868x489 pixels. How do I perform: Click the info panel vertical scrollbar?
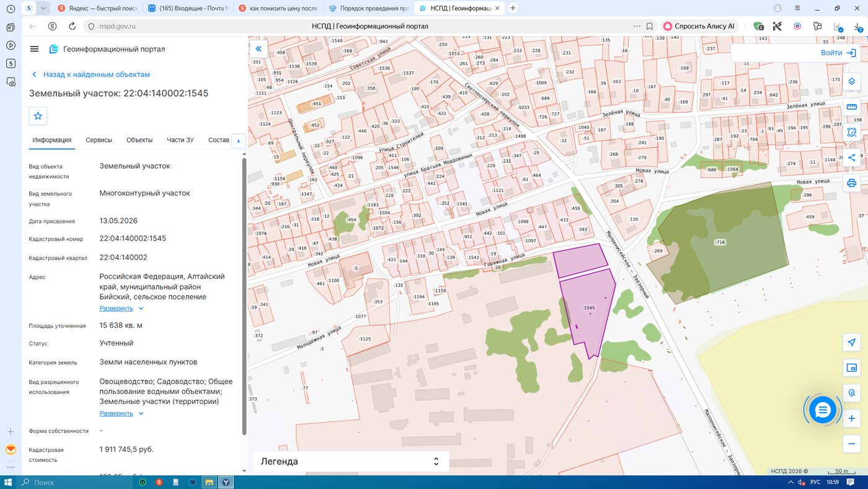coord(244,297)
